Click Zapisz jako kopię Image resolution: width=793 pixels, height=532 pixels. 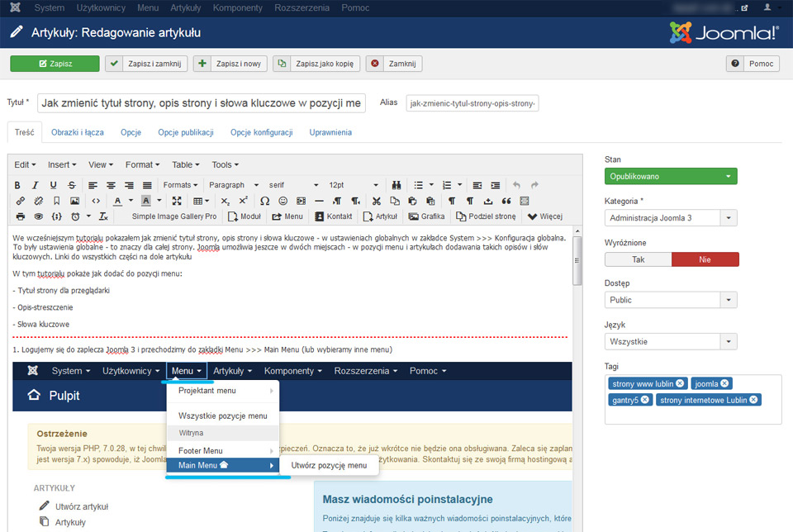click(316, 64)
